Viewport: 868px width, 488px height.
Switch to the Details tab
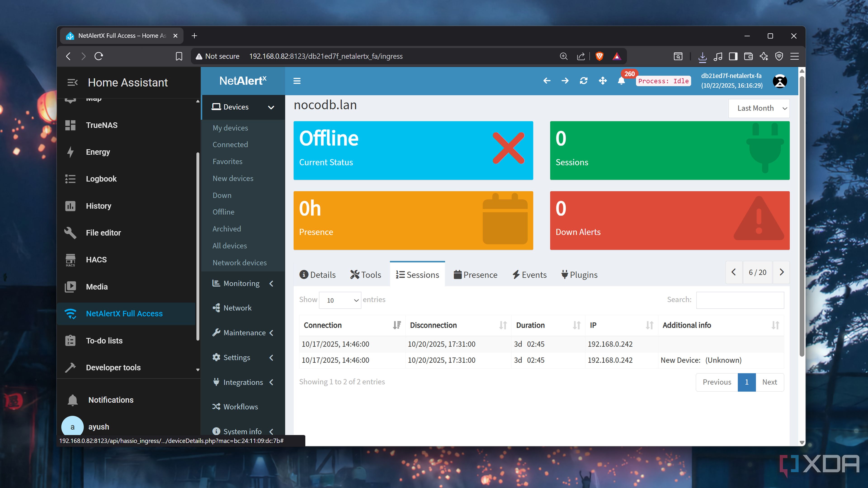(317, 275)
